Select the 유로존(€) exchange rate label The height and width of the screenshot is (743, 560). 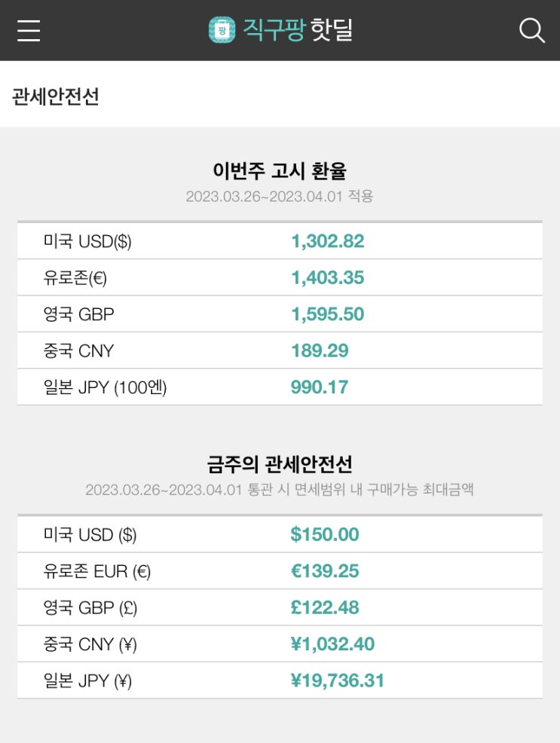pyautogui.click(x=75, y=278)
